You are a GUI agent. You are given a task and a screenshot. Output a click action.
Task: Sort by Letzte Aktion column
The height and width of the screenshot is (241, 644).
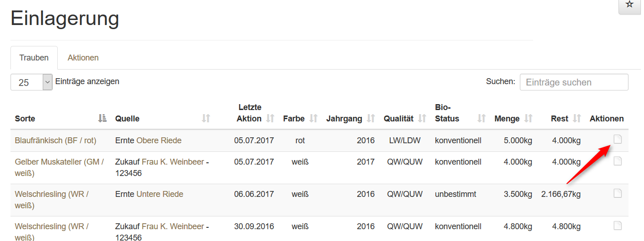tap(270, 118)
